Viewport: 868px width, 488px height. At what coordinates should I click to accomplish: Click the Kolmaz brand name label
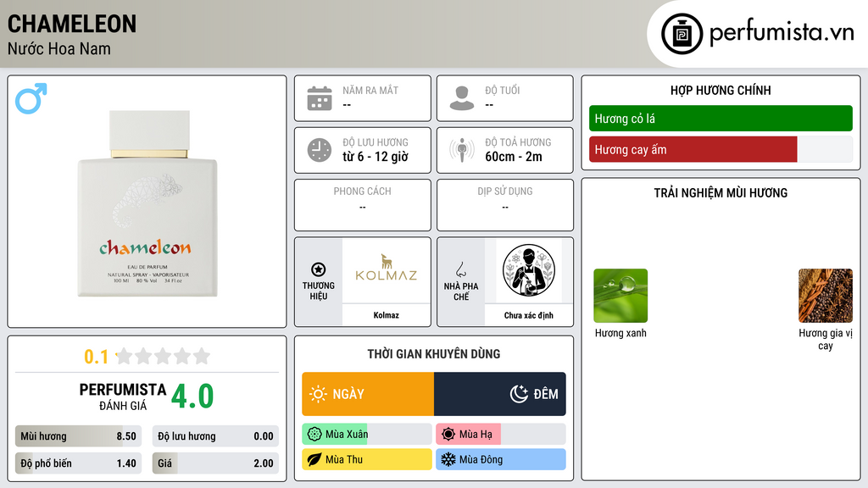point(386,315)
